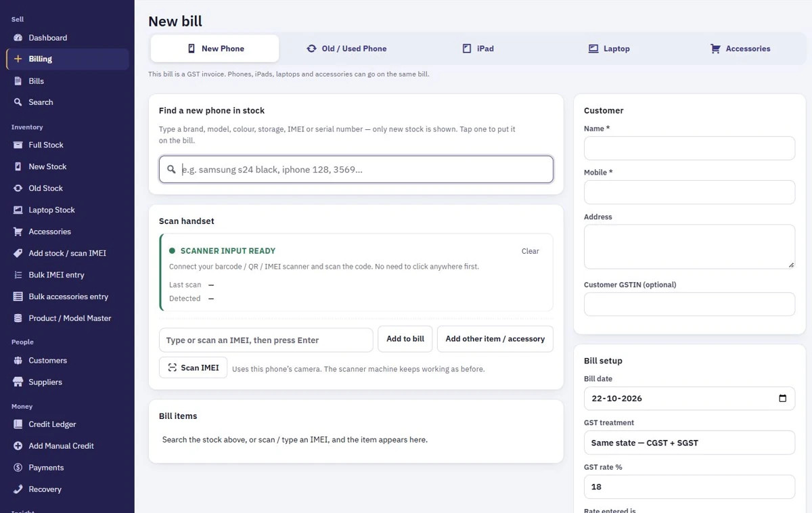Click the Address text area
Viewport: 812px width, 513px height.
coord(690,246)
